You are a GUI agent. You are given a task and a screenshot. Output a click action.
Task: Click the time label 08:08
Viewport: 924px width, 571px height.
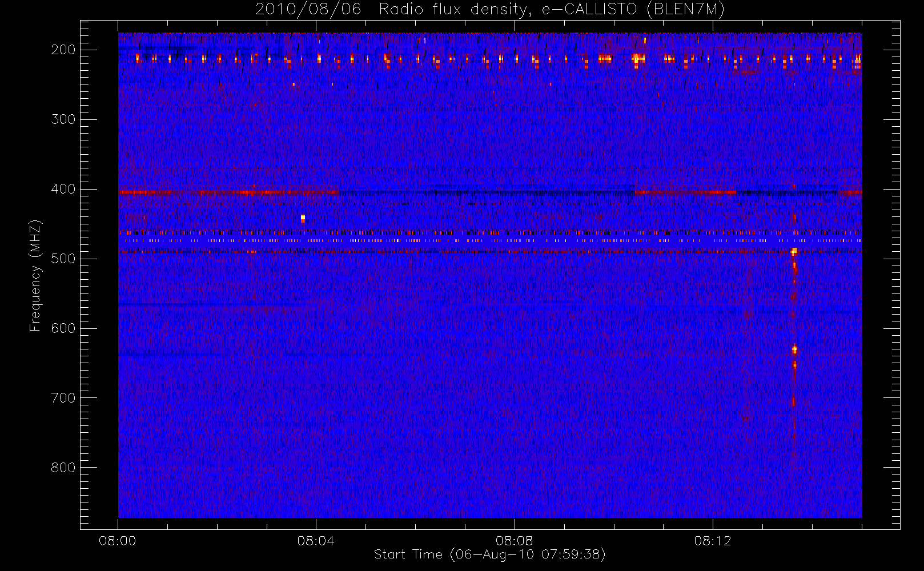(514, 541)
